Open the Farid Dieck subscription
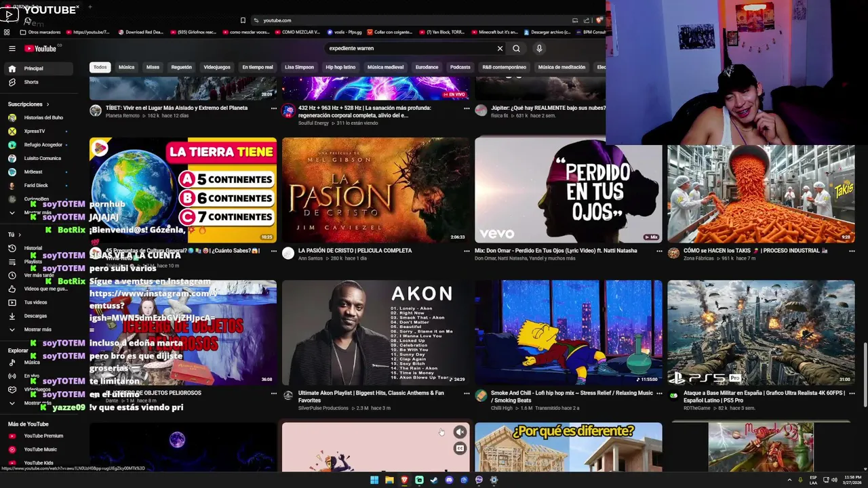The height and width of the screenshot is (488, 868). 37,186
